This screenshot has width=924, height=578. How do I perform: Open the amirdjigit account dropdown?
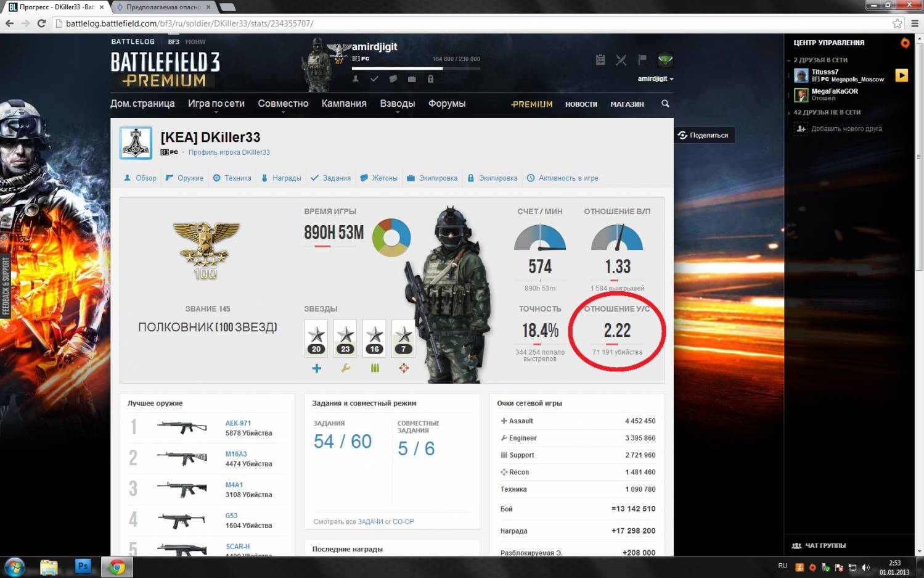click(x=655, y=79)
